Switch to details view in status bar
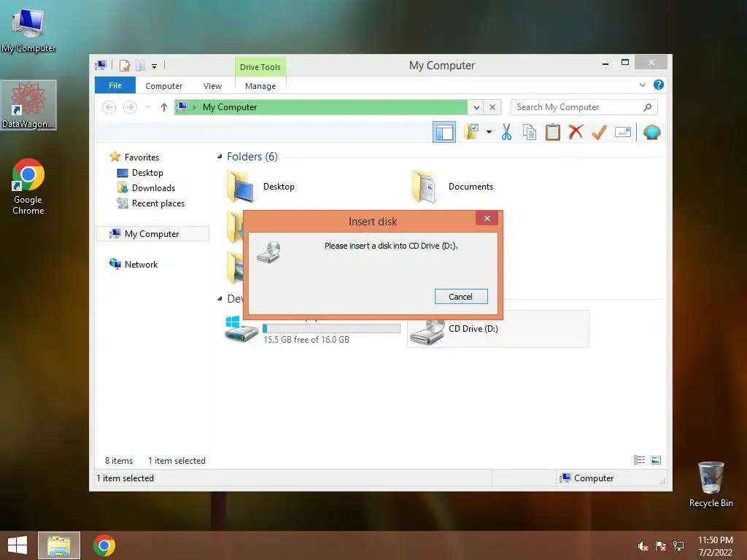Viewport: 747px width, 560px height. (x=639, y=460)
